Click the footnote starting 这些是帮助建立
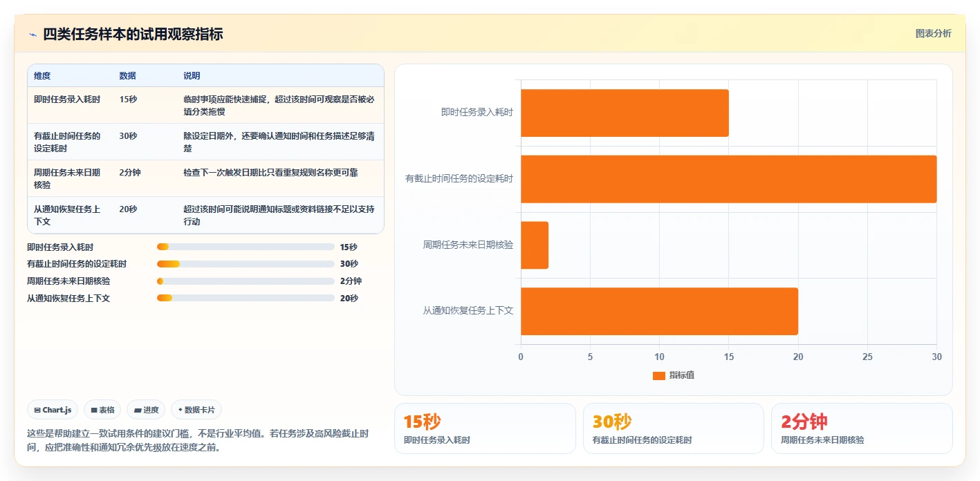The height and width of the screenshot is (481, 980). point(198,441)
